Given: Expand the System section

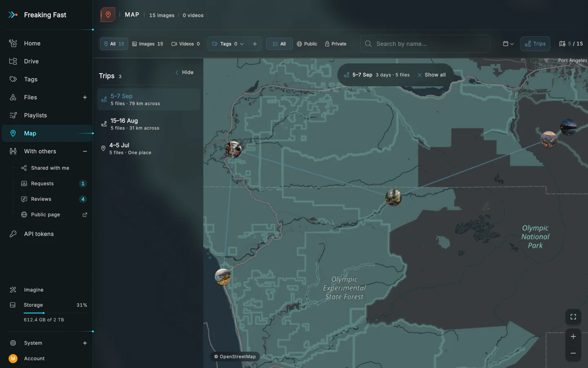Looking at the screenshot, I should coord(85,343).
